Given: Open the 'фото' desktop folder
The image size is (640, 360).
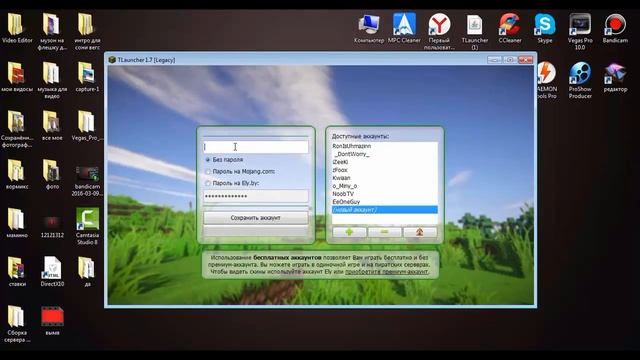Looking at the screenshot, I should (x=52, y=174).
